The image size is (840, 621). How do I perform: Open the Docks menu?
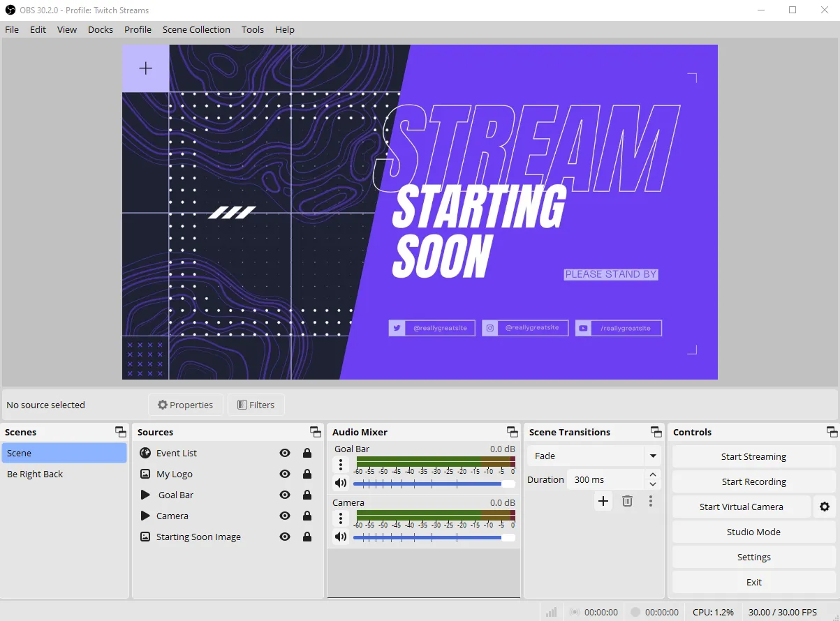[x=101, y=29]
